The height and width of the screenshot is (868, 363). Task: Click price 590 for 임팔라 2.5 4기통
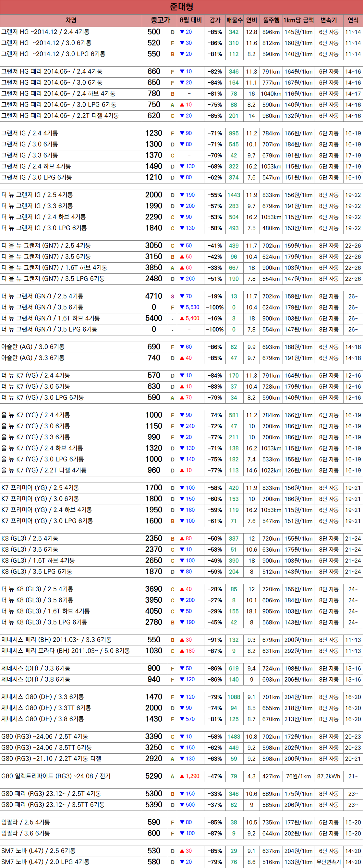(154, 822)
